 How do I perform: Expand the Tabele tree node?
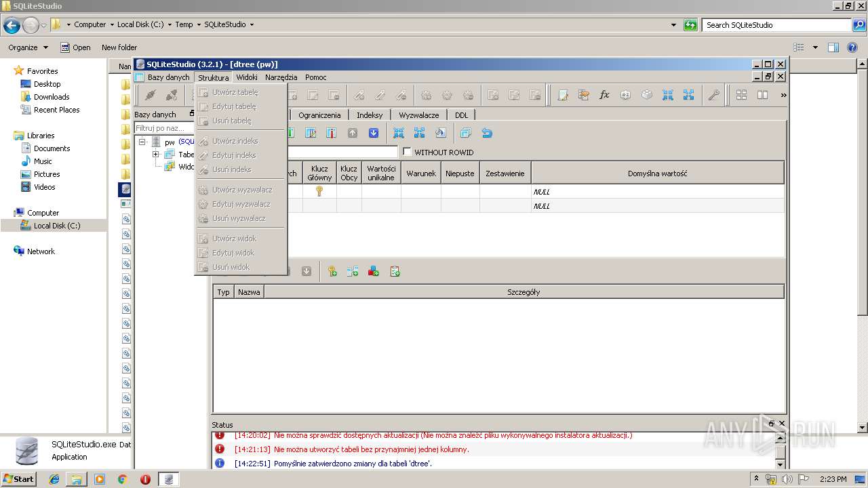[x=155, y=154]
